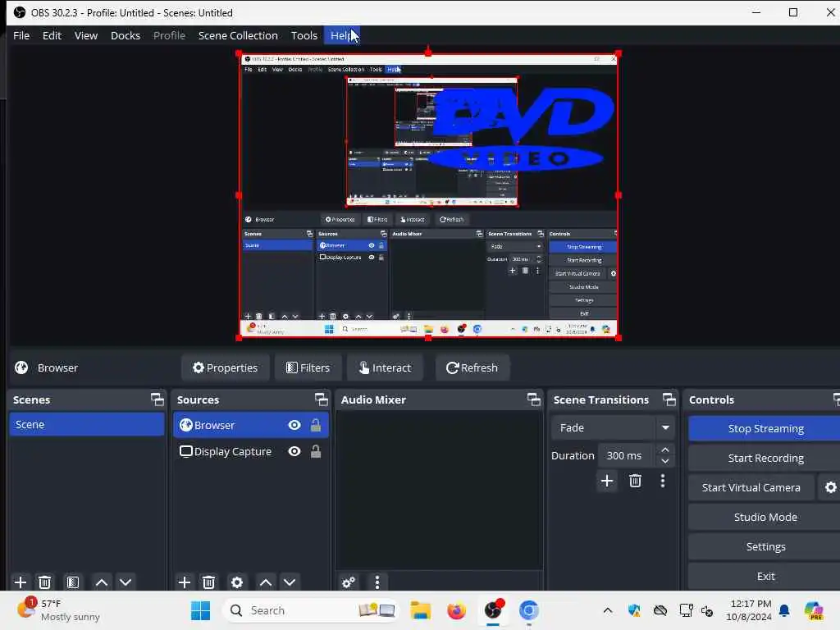Start Recording
The height and width of the screenshot is (630, 840).
(765, 458)
